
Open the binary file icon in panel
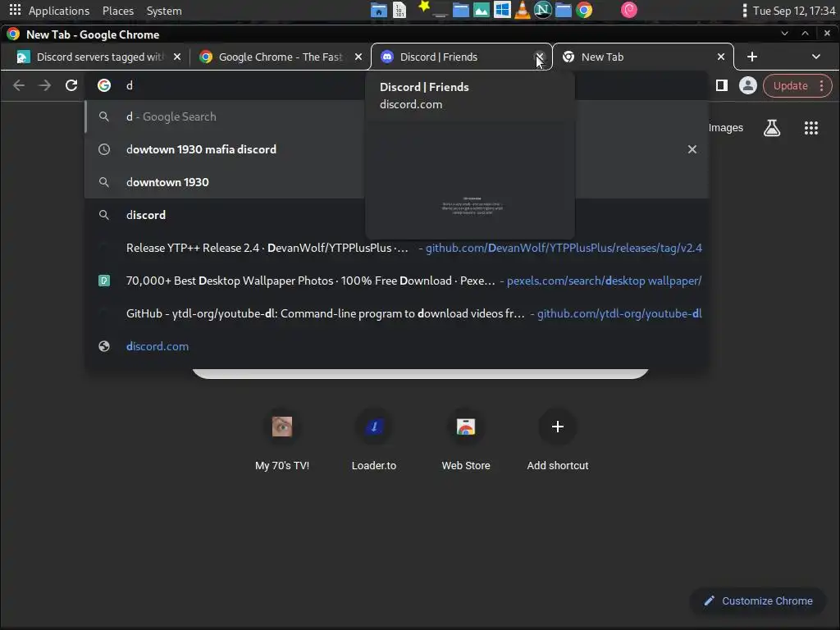coord(399,10)
